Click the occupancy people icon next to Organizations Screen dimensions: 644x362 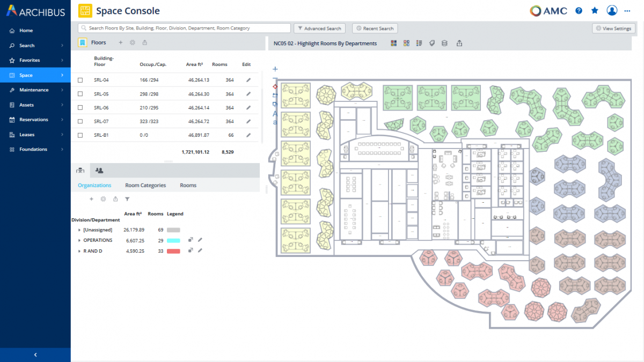click(x=99, y=170)
